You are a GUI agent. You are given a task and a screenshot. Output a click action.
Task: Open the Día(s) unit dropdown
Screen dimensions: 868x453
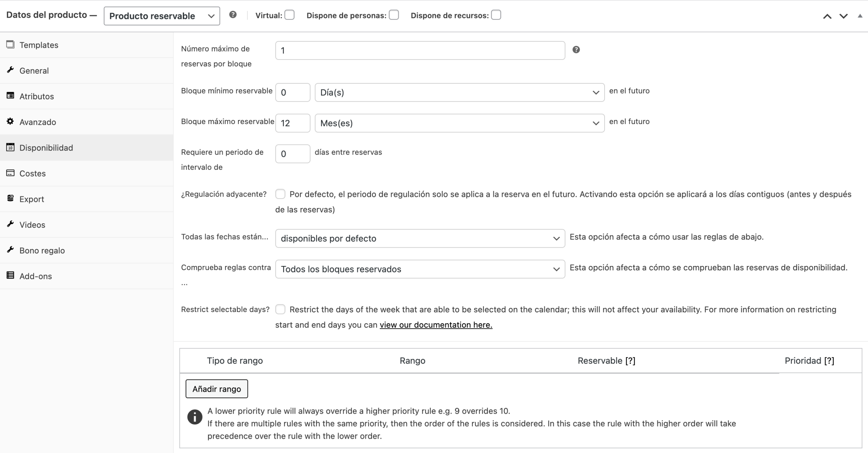click(x=459, y=92)
